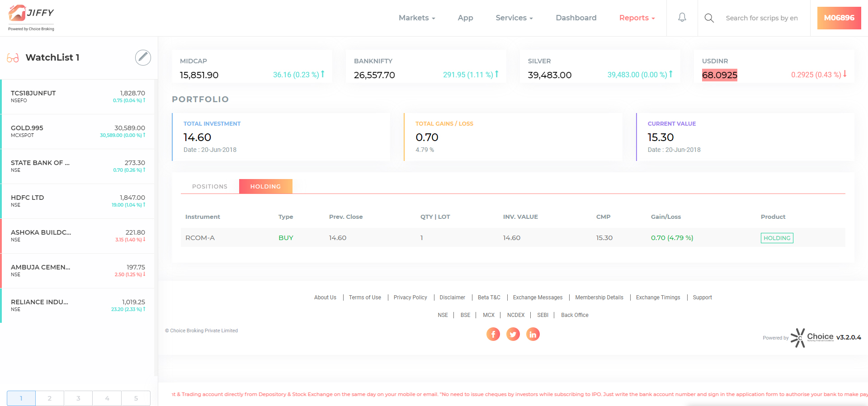The width and height of the screenshot is (868, 406).
Task: Open the Support link
Action: click(x=703, y=297)
